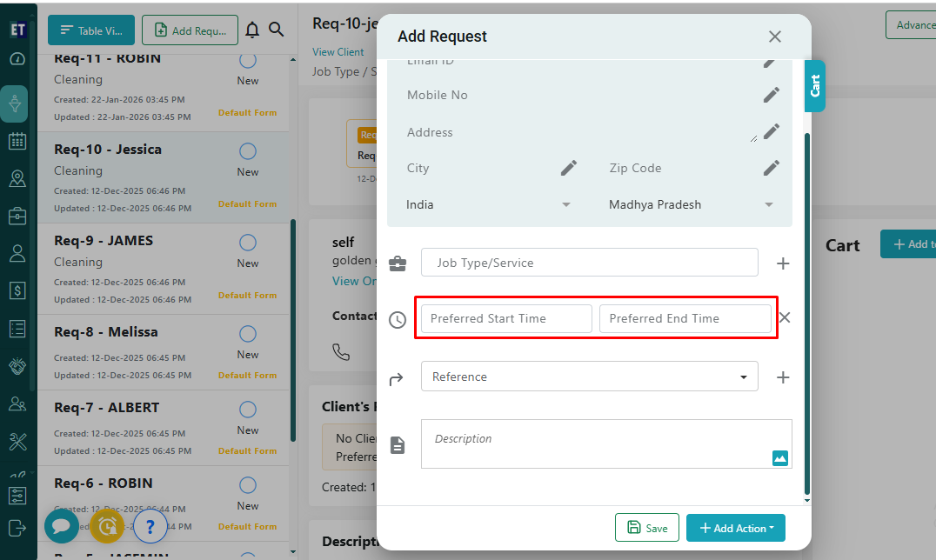This screenshot has width=936, height=560.
Task: Switch to Table View
Action: tap(91, 30)
